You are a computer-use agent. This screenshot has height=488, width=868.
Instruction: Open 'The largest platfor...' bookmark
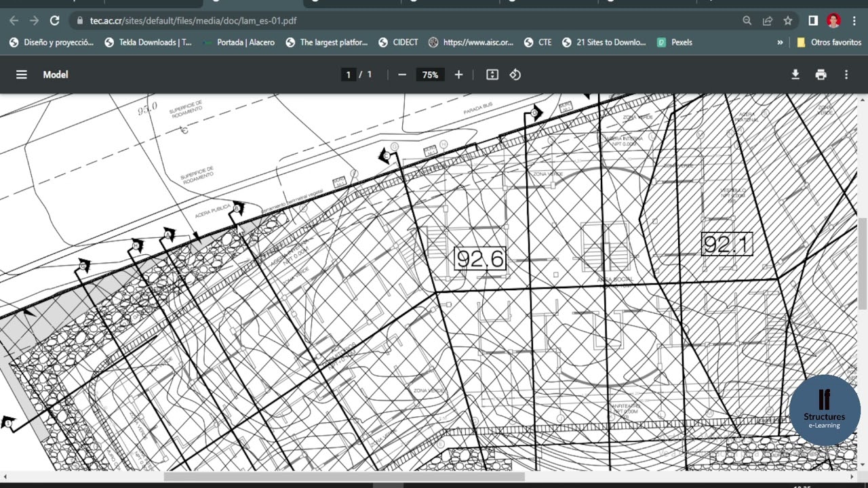pos(326,42)
